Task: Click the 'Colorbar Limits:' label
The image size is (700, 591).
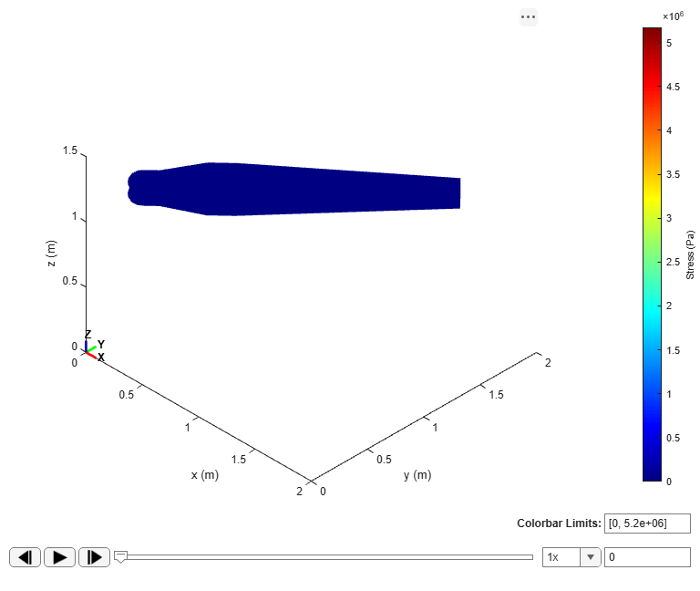Action: (559, 524)
